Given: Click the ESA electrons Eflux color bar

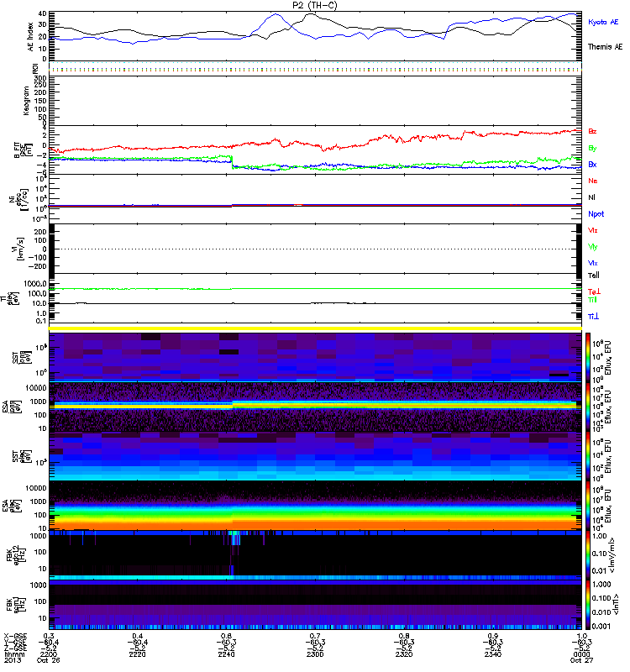Looking at the screenshot, I should tap(588, 506).
